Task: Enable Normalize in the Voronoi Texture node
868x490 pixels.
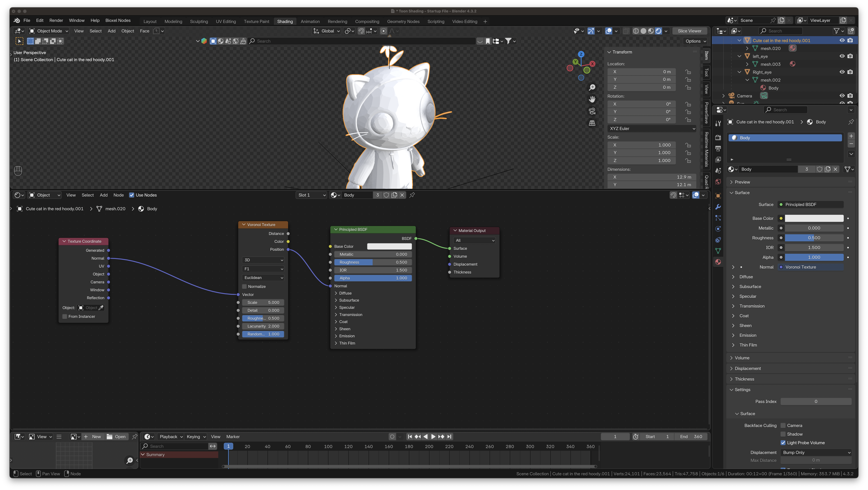Action: (245, 287)
